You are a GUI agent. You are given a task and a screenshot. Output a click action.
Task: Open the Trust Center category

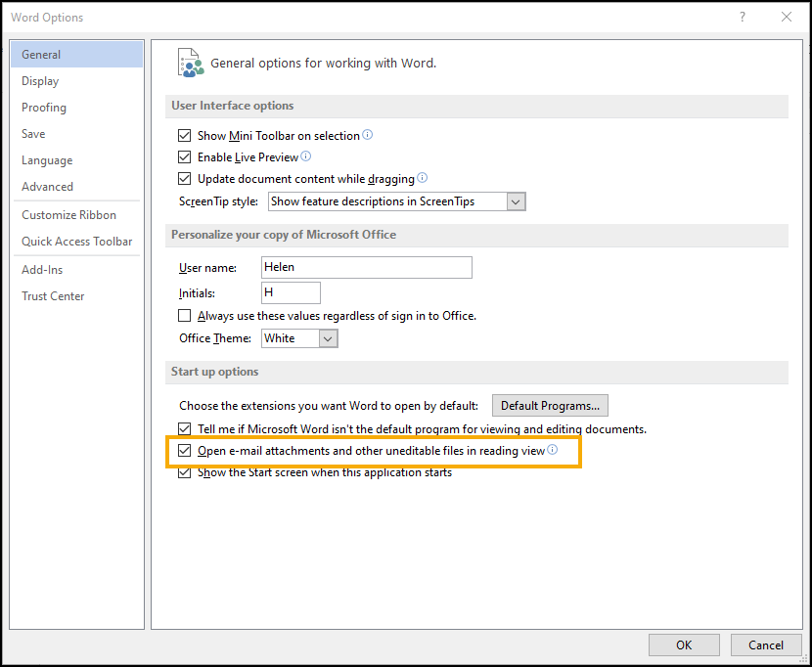pyautogui.click(x=53, y=296)
